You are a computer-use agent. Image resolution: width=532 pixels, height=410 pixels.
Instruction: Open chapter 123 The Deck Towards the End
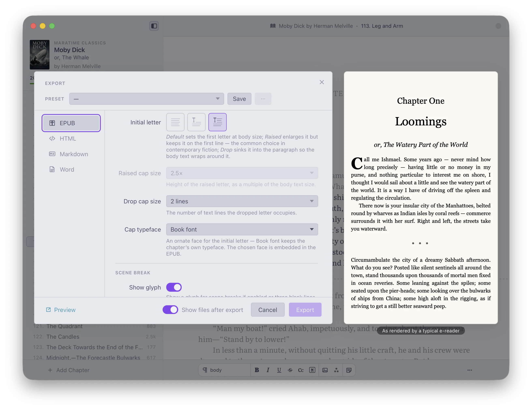click(94, 347)
